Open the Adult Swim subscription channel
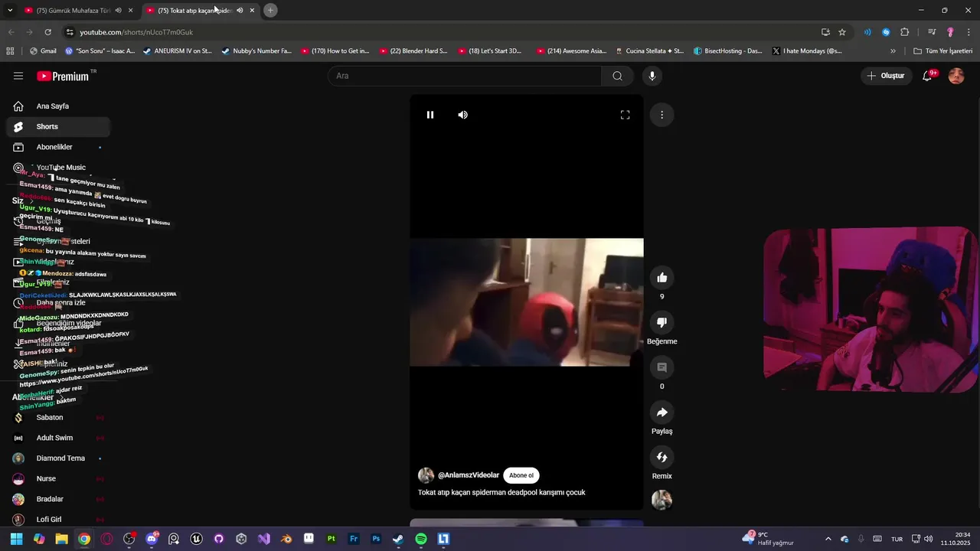The width and height of the screenshot is (980, 551). tap(58, 438)
